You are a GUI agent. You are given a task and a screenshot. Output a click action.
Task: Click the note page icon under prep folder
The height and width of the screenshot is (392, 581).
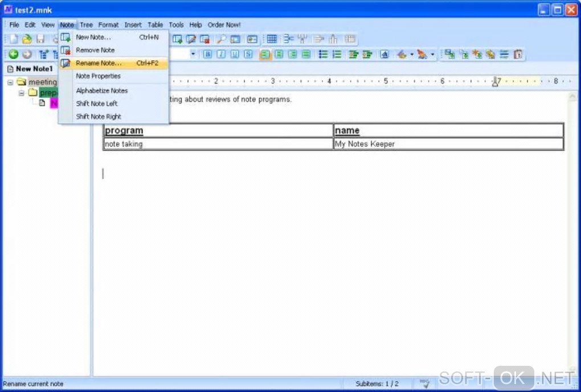tap(42, 103)
